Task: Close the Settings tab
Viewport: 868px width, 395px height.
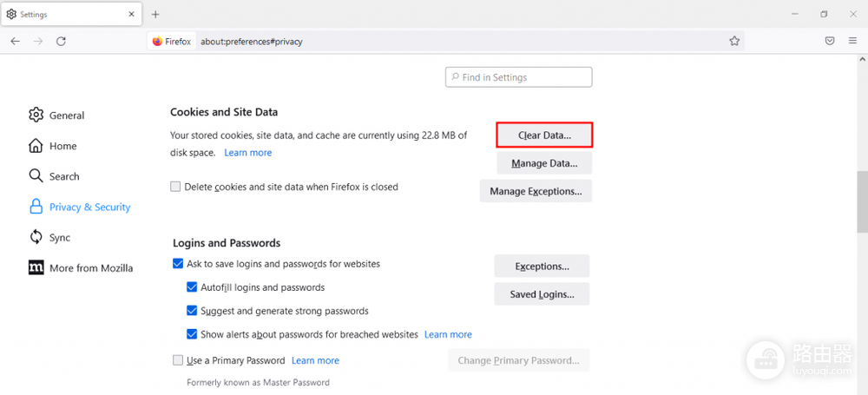Action: (131, 15)
